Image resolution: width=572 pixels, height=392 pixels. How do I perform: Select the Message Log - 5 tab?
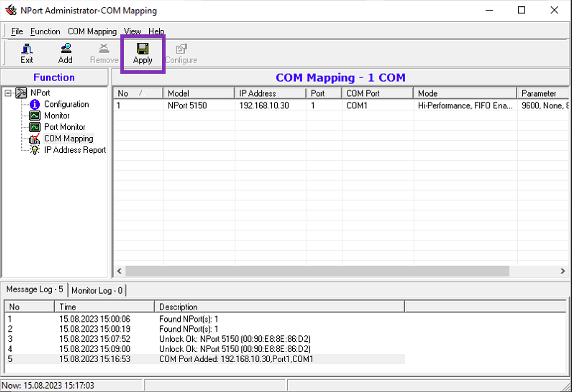click(x=34, y=289)
